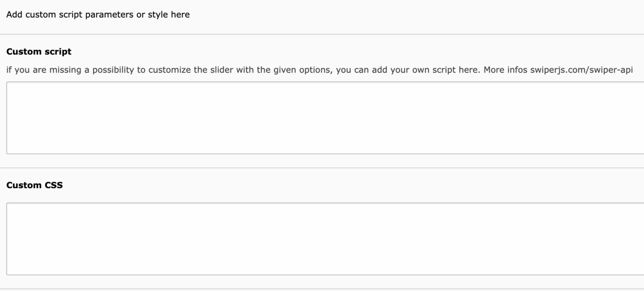
Task: Click "Add custom script parameters or style here" heading
Action: click(98, 14)
